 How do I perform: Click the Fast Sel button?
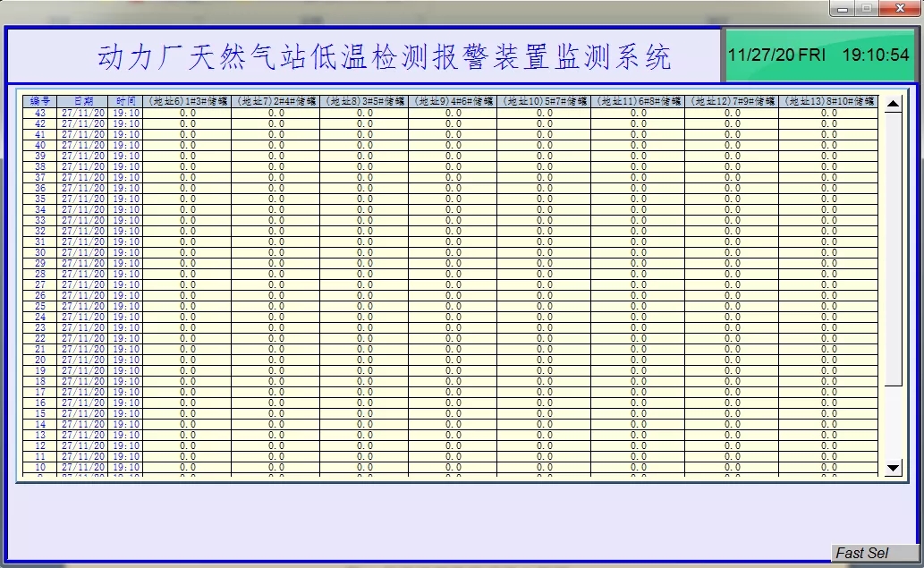coord(874,553)
